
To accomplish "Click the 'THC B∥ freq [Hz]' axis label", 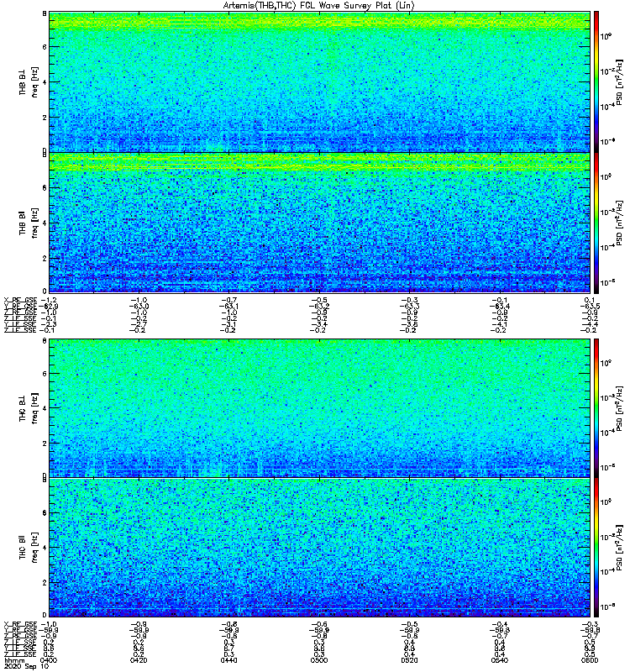I will [x=29, y=548].
